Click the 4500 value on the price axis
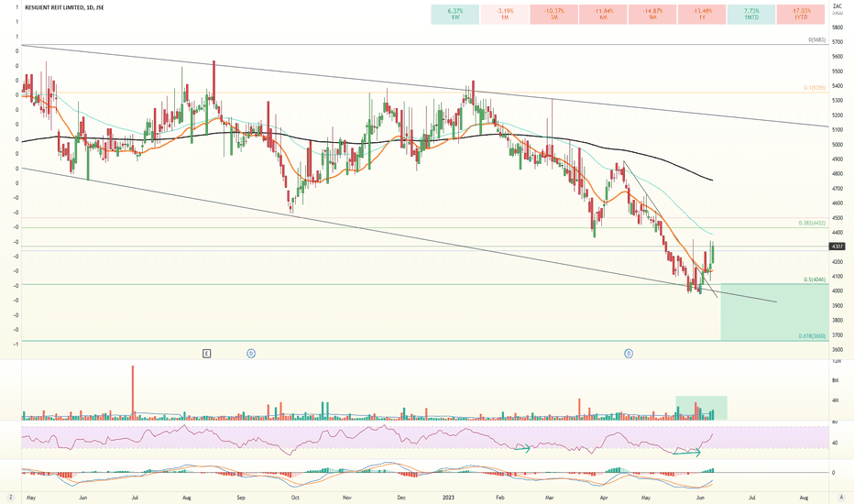Image resolution: width=854 pixels, height=504 pixels. (838, 218)
